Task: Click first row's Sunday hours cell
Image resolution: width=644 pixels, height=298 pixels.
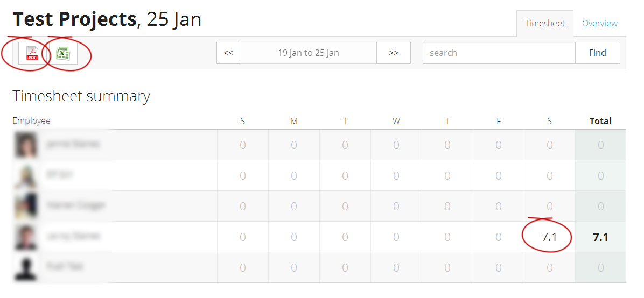Action: (243, 145)
